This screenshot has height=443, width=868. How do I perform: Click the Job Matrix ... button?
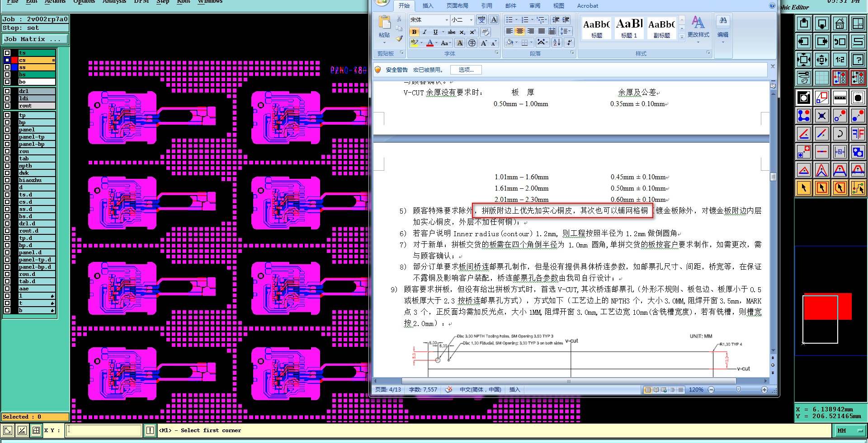click(35, 39)
